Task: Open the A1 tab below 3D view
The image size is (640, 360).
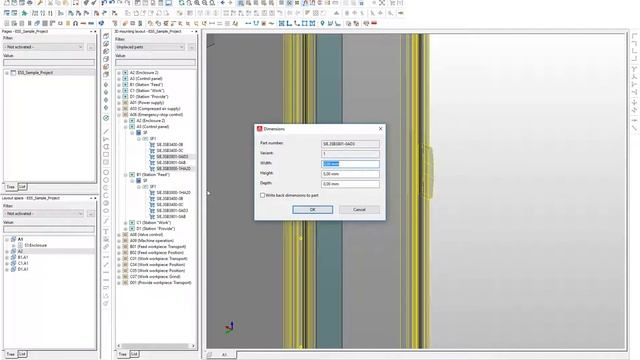Action: 224,354
